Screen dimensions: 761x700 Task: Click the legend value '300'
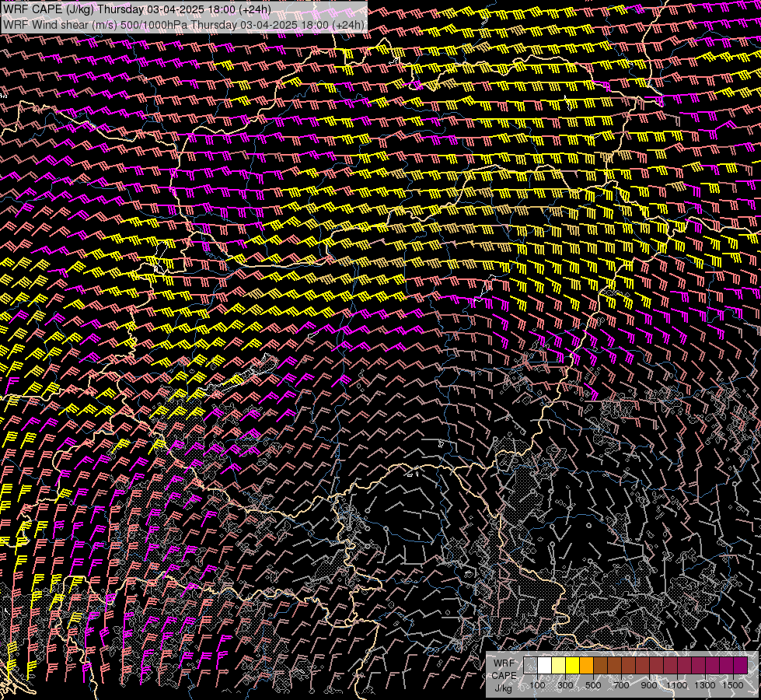click(x=565, y=685)
